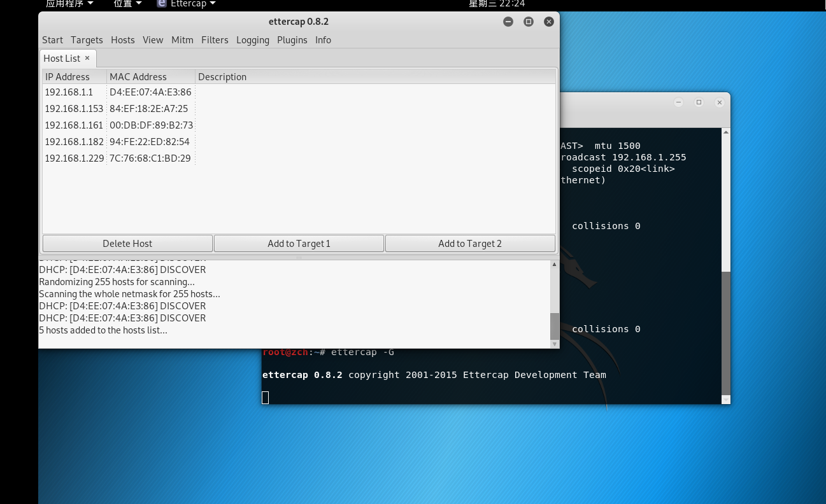Maximize the terminal window
The image size is (826, 504).
pos(699,102)
